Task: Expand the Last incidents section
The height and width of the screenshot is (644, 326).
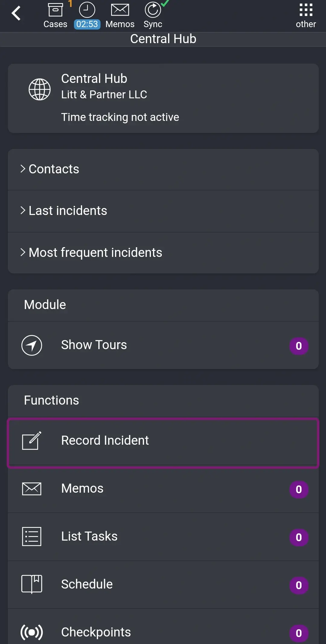Action: (68, 211)
